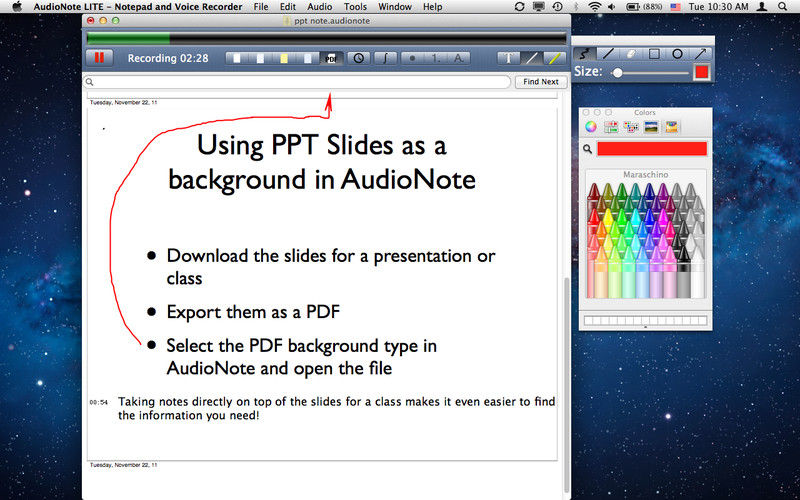800x500 pixels.
Task: Open the US flag input menu
Action: 676,7
